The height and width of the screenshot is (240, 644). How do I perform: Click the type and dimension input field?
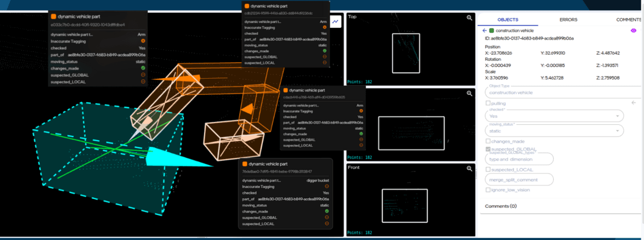(519, 159)
